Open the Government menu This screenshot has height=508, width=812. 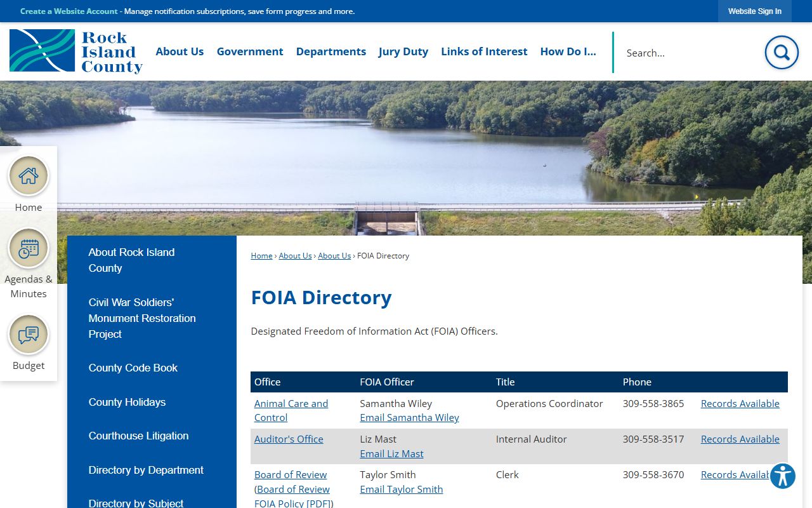tap(250, 51)
